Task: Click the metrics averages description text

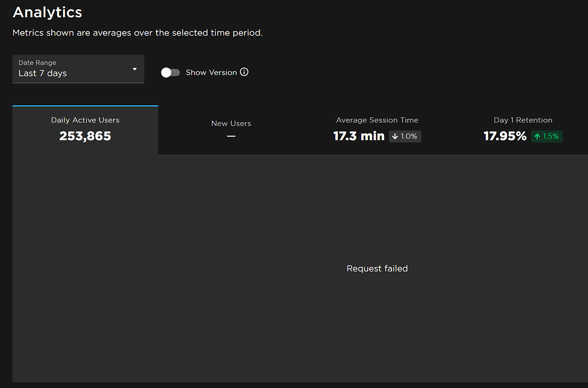Action: (x=138, y=33)
